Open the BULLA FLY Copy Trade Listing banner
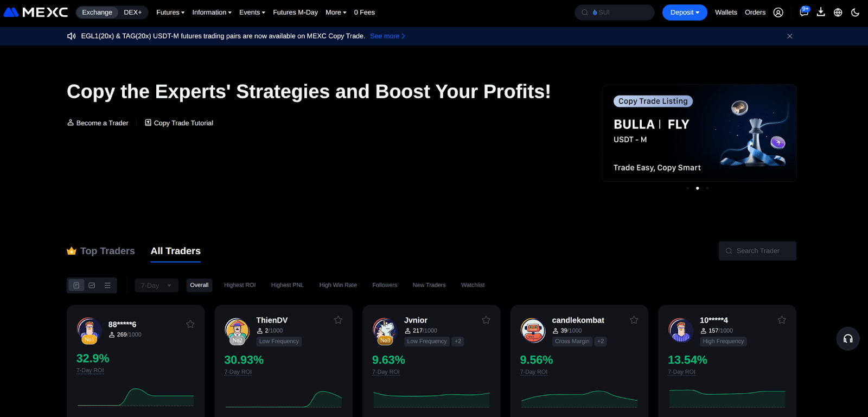This screenshot has width=868, height=417. pos(699,133)
